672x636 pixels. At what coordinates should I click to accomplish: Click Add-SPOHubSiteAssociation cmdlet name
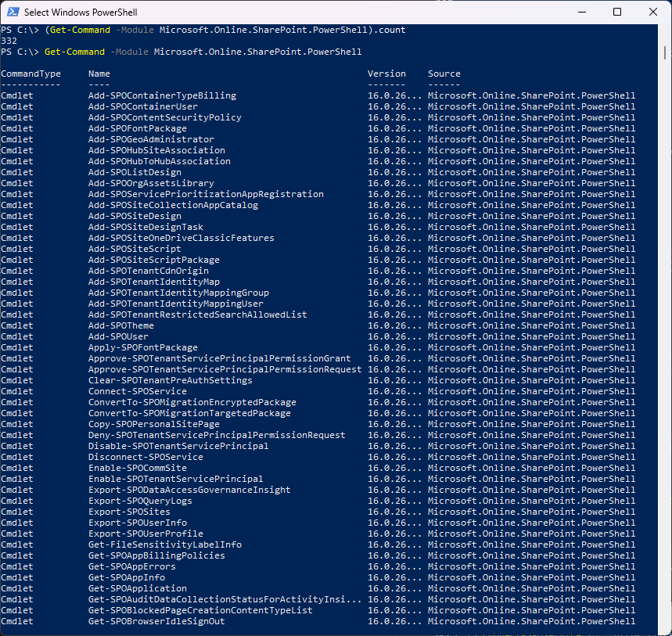[x=157, y=150]
